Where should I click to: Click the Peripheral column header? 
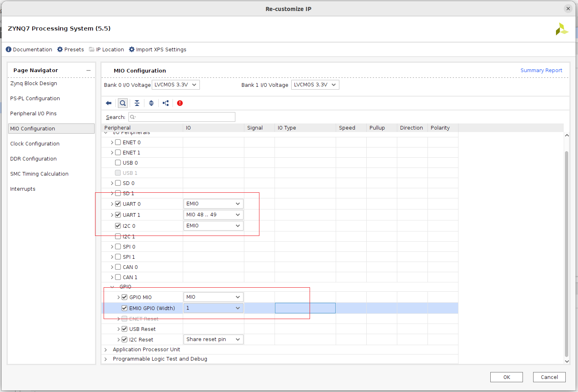(x=142, y=128)
